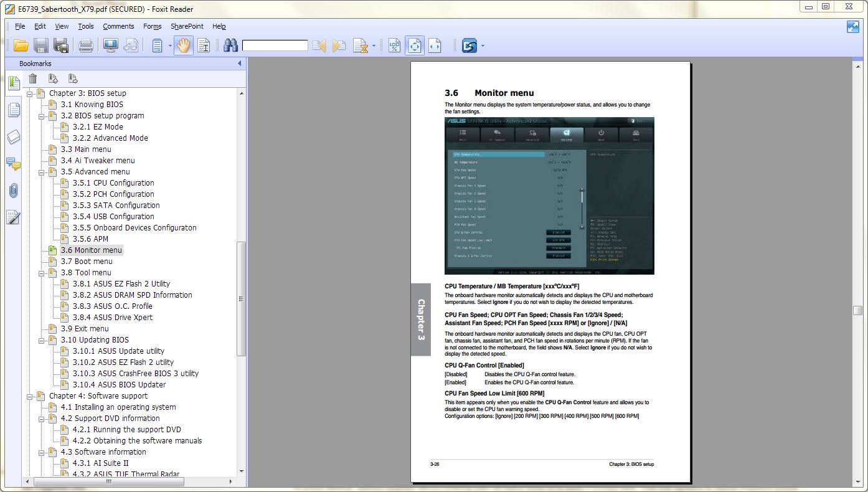Click the search options hourglass page icon
This screenshot has height=492, width=868.
[x=360, y=45]
